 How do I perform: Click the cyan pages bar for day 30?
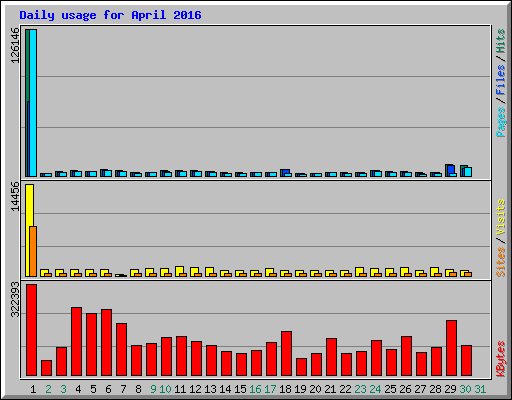(x=468, y=172)
